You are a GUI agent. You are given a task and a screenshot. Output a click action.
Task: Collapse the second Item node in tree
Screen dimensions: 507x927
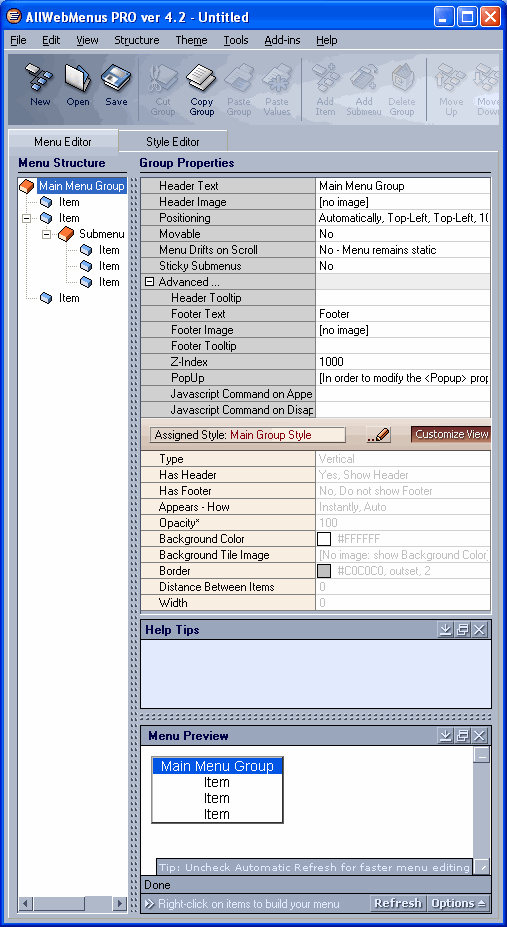(27, 218)
